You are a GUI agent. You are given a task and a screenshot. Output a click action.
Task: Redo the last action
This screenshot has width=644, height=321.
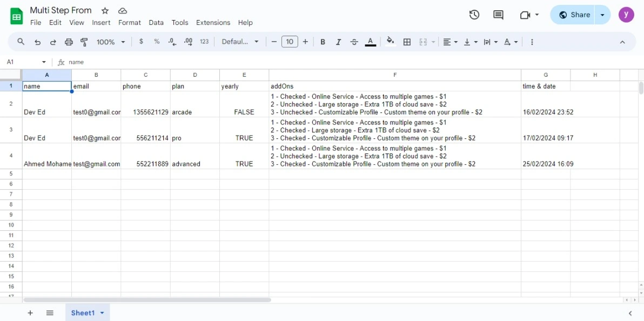point(53,42)
